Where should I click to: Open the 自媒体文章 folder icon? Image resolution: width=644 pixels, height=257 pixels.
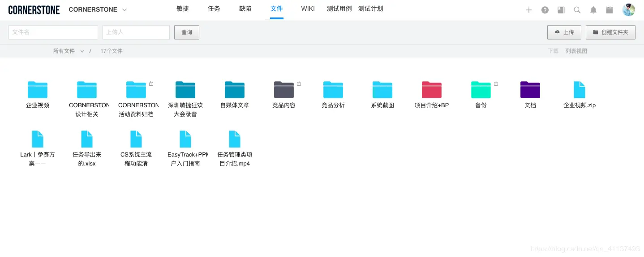click(235, 90)
